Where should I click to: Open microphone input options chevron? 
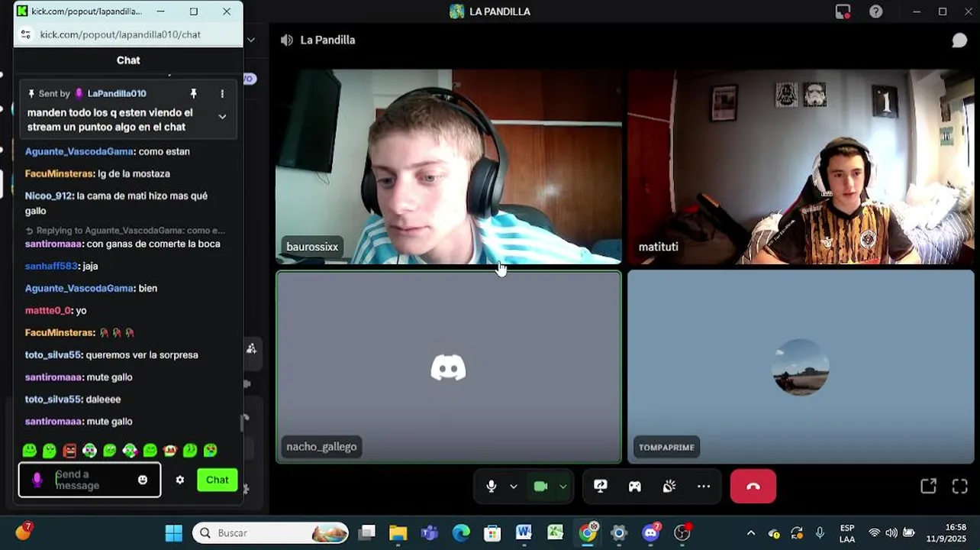click(514, 487)
